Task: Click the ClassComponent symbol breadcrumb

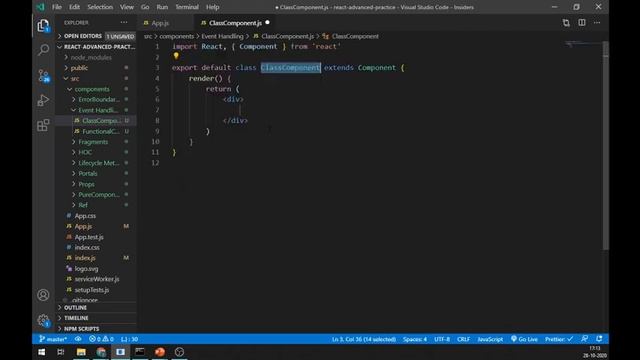Action: (x=355, y=36)
